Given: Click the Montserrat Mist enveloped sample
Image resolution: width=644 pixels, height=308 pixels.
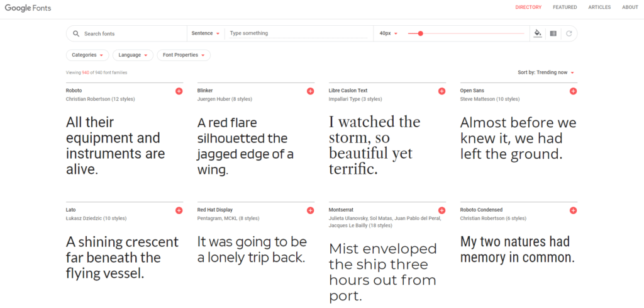Looking at the screenshot, I should pyautogui.click(x=383, y=272).
